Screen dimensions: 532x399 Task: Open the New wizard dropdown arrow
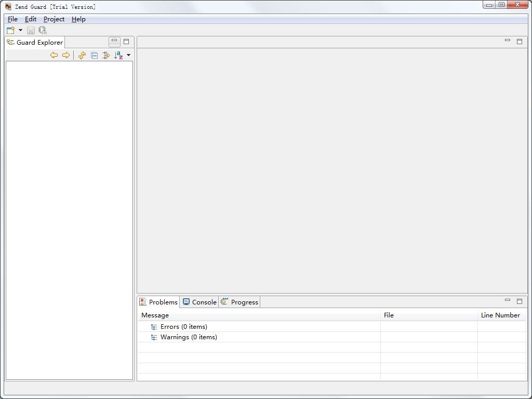tap(20, 31)
